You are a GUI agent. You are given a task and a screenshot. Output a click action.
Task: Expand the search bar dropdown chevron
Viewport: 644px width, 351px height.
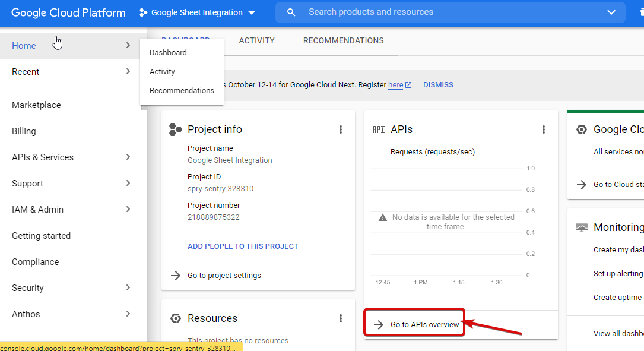point(611,12)
